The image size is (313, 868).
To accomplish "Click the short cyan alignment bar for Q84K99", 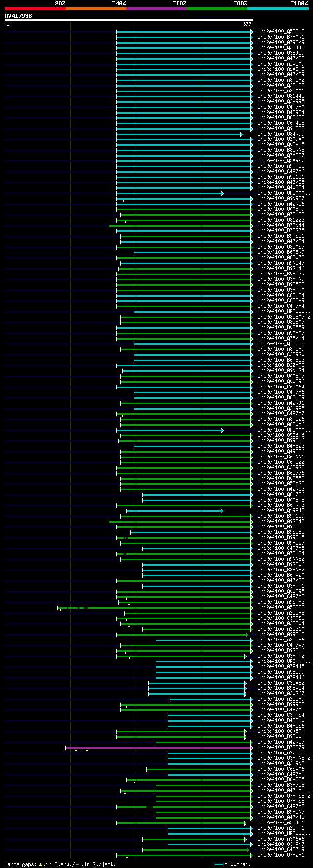I will point(179,134).
